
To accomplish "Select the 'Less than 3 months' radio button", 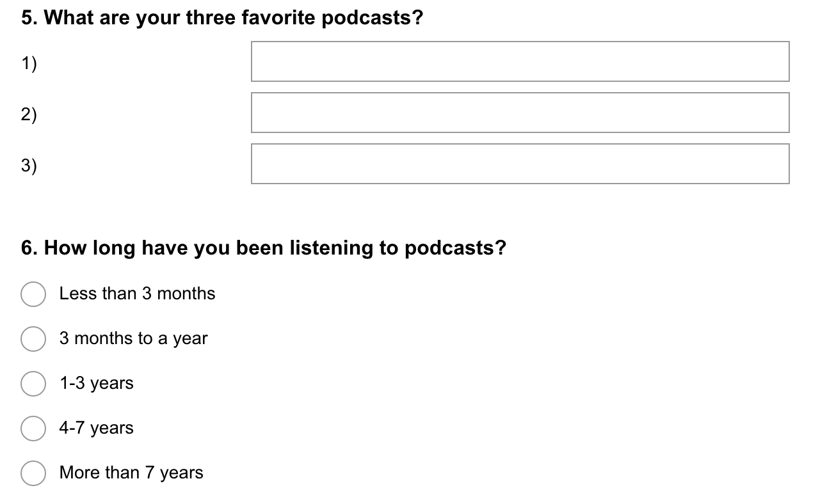I will pyautogui.click(x=33, y=294).
